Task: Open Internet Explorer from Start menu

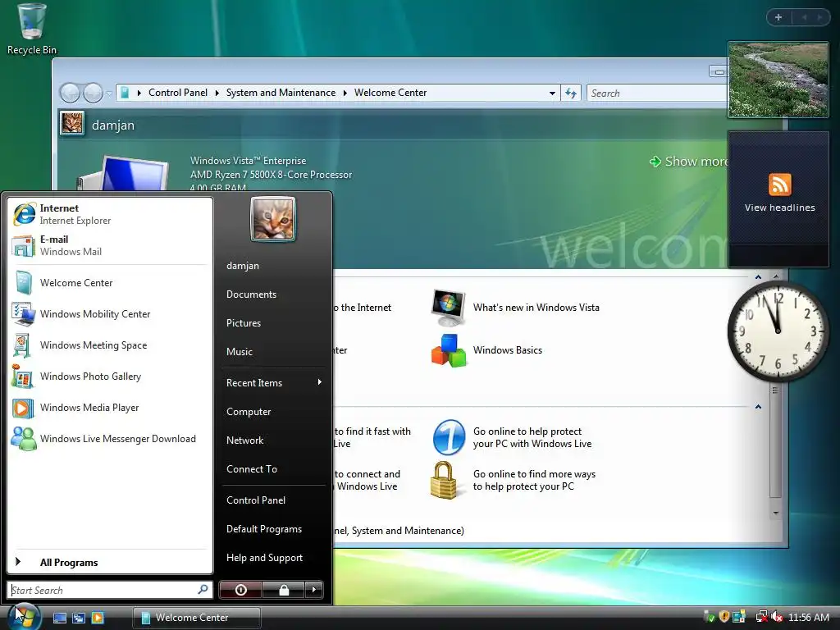Action: pos(110,214)
